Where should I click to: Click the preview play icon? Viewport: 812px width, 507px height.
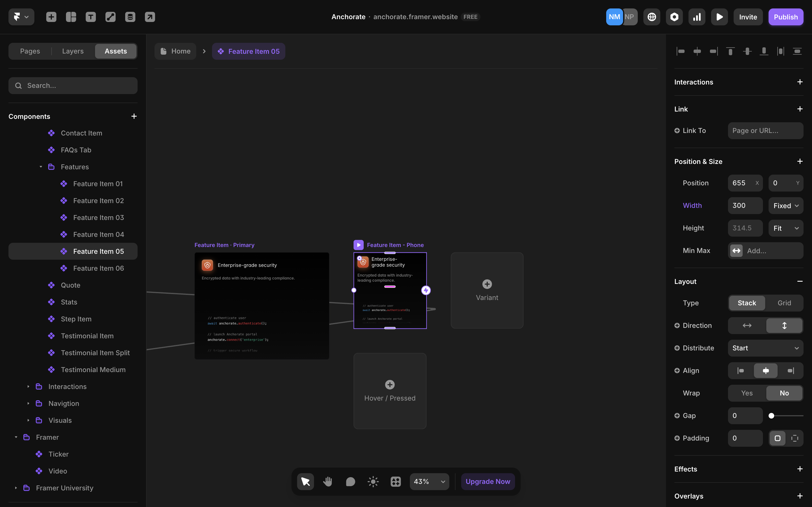[x=719, y=16]
